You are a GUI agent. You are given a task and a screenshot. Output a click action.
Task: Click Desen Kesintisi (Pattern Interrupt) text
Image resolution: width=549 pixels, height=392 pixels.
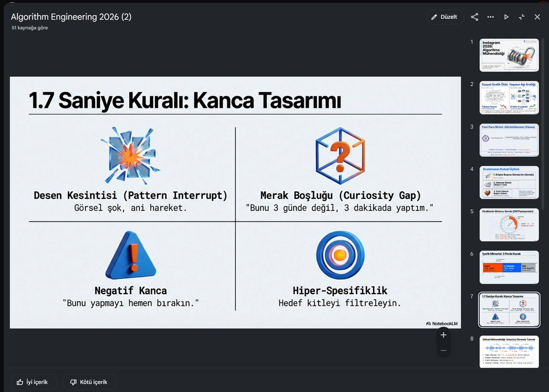pos(131,195)
